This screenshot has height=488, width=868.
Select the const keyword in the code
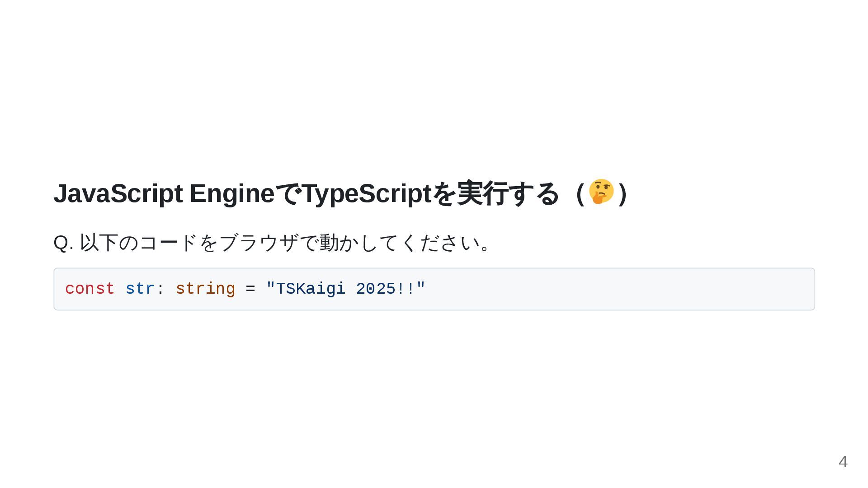point(90,289)
